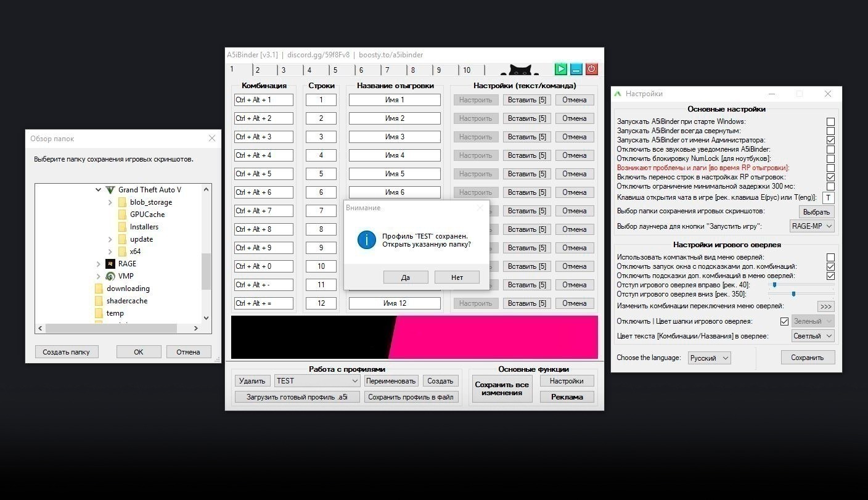Switch to tab 7 in A5iBinder
The width and height of the screenshot is (868, 500).
394,70
